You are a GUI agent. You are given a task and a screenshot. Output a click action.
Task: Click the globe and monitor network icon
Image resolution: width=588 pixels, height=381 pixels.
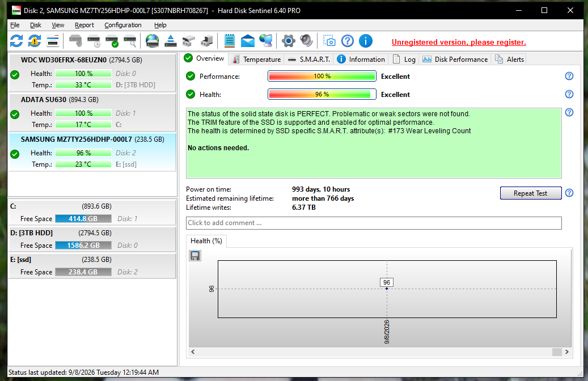pyautogui.click(x=266, y=41)
